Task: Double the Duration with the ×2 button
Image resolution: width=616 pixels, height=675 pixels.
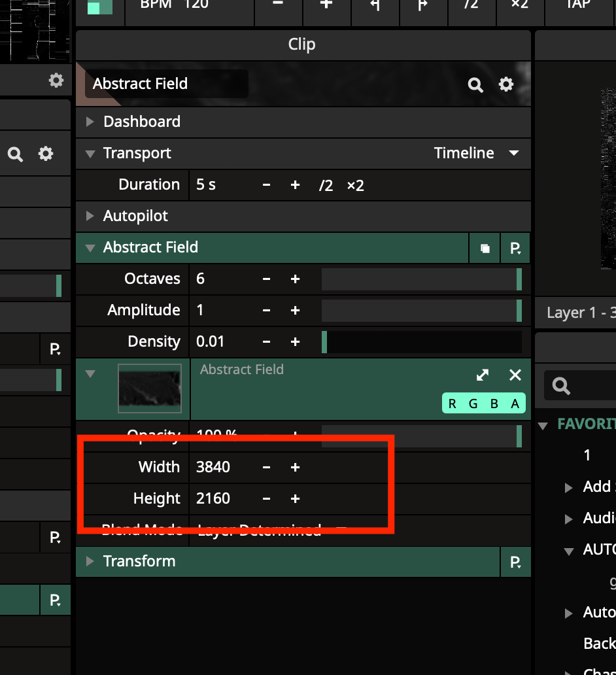Action: click(355, 185)
